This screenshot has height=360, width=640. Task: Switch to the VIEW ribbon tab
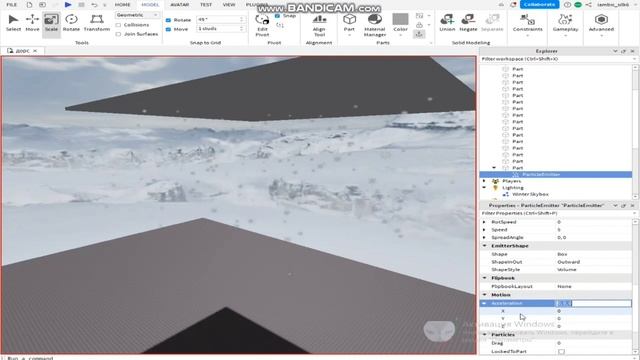tap(229, 4)
